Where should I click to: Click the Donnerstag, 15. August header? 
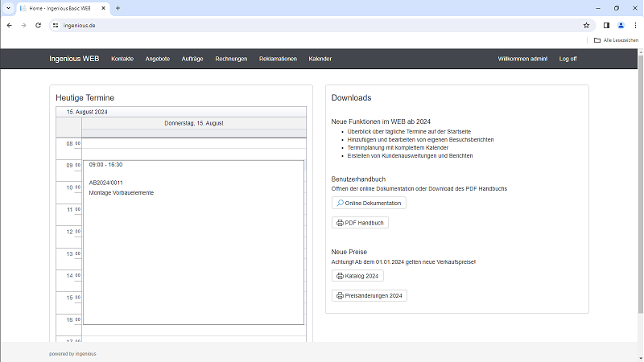[x=194, y=123]
